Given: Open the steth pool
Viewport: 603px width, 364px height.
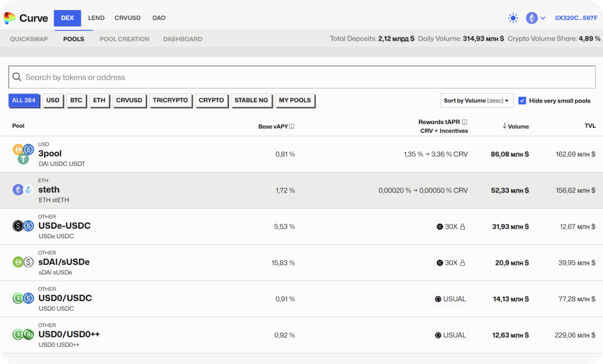Looking at the screenshot, I should tap(49, 190).
